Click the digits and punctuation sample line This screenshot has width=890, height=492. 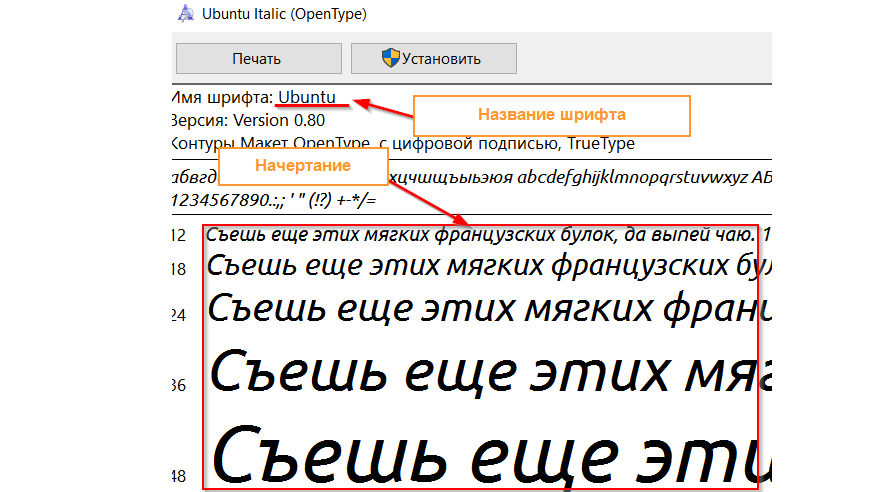tap(271, 201)
